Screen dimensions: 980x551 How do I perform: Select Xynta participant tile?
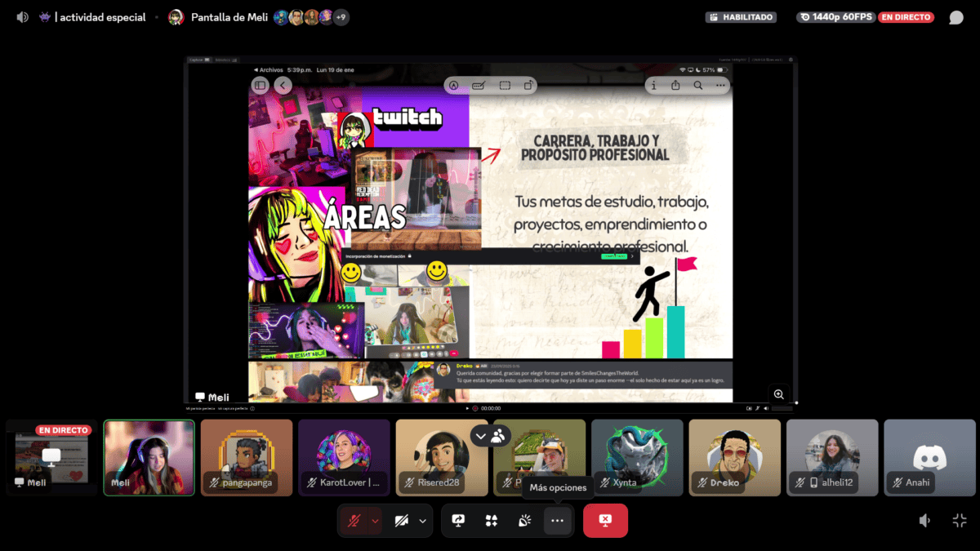pos(637,458)
